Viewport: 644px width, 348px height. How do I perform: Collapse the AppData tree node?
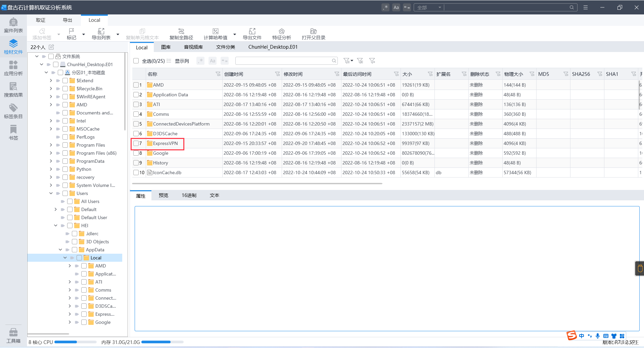[60, 250]
